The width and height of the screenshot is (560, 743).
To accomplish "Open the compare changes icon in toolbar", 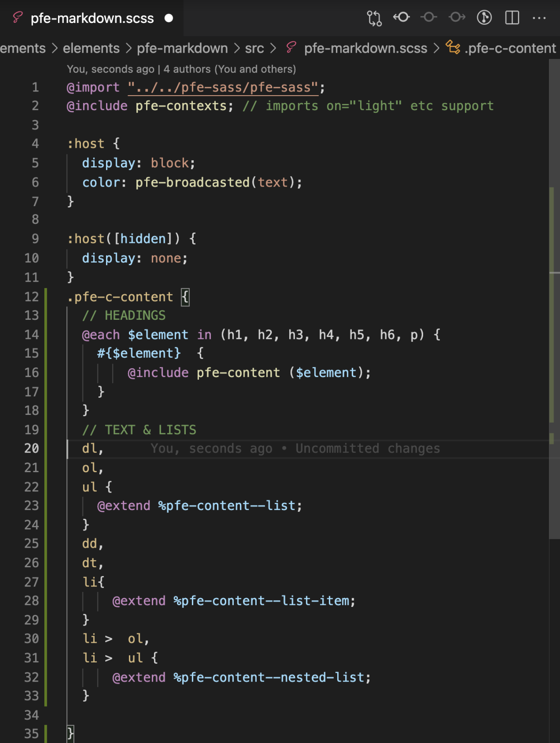I will (374, 18).
